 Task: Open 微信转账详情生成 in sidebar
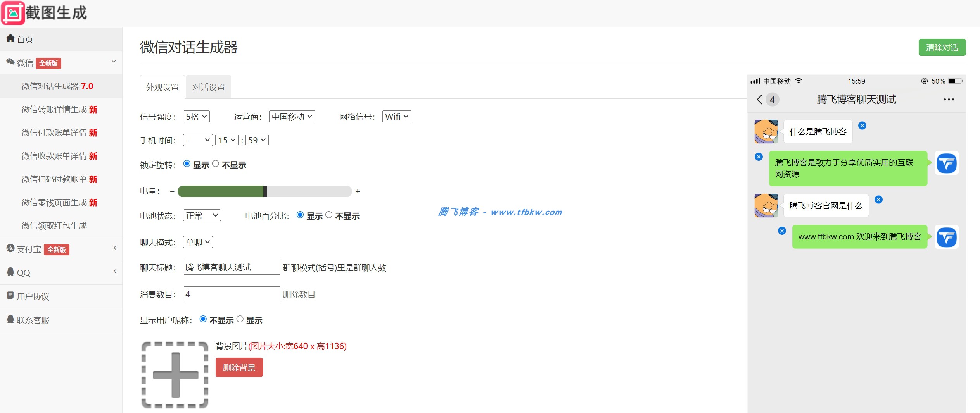point(61,109)
